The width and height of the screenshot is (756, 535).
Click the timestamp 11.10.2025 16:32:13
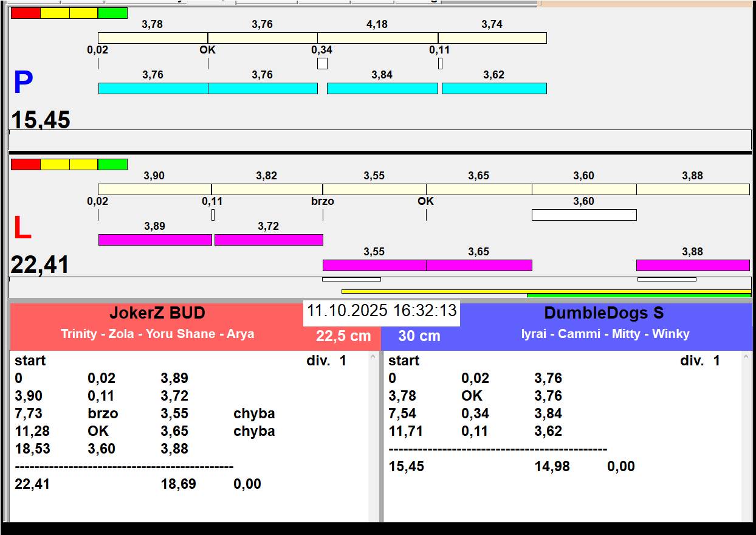point(382,311)
